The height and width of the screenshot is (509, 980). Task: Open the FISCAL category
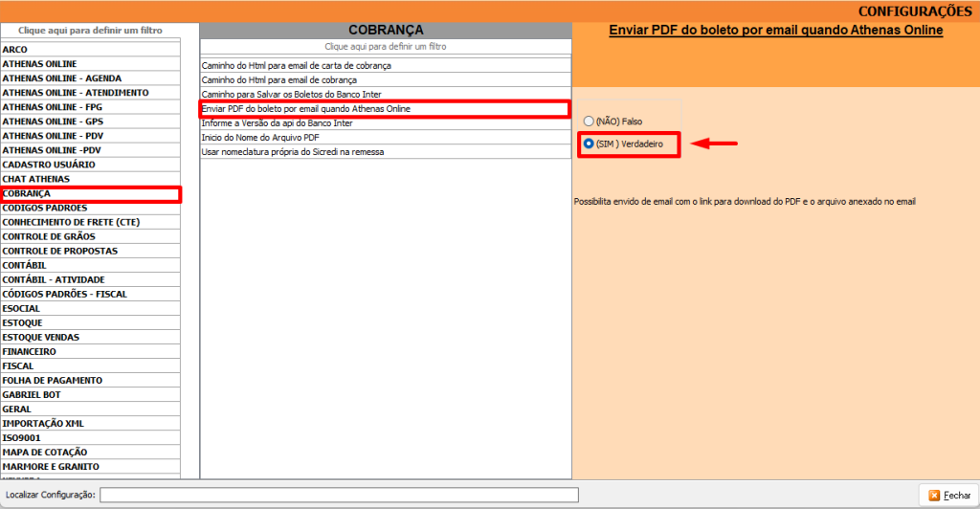(x=91, y=366)
